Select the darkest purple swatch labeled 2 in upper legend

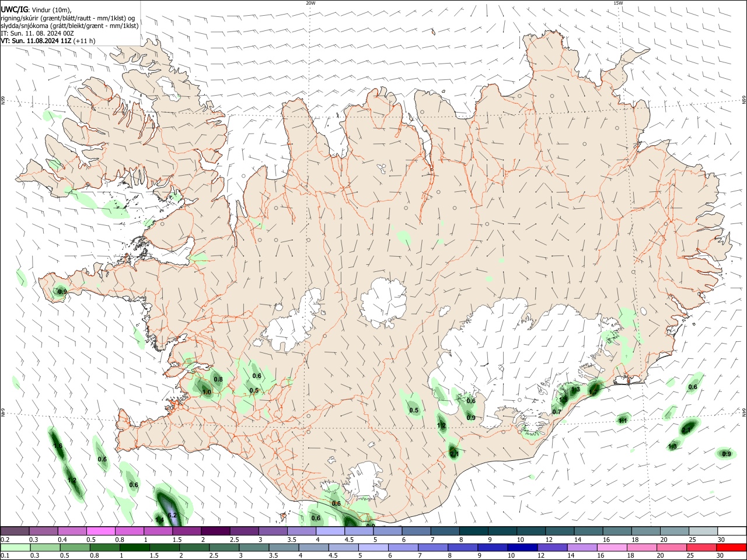(x=215, y=531)
